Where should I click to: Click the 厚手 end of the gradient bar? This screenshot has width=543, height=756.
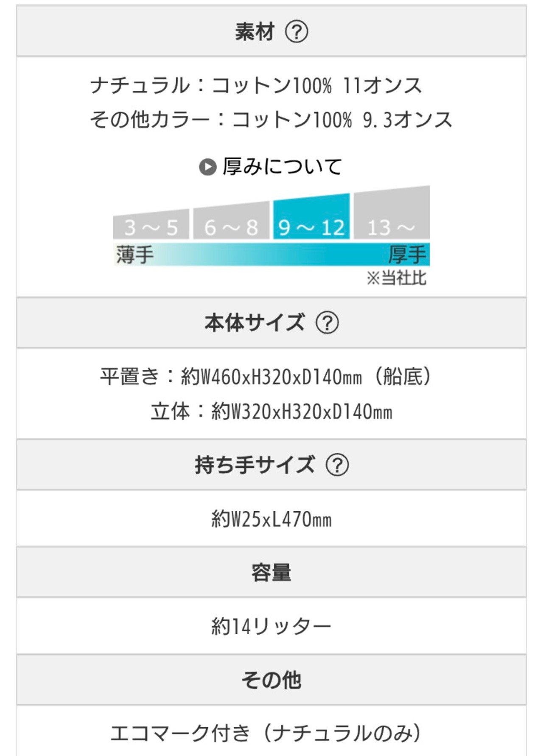point(407,255)
